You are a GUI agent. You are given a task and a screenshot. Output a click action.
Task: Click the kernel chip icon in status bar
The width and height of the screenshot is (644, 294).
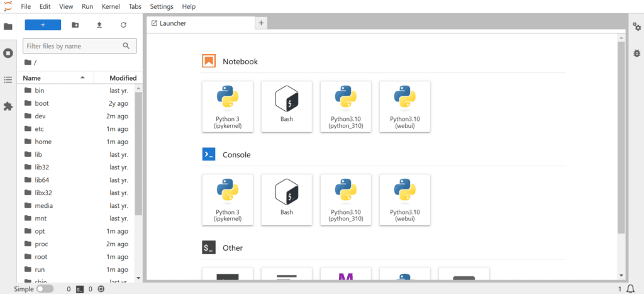click(x=101, y=289)
